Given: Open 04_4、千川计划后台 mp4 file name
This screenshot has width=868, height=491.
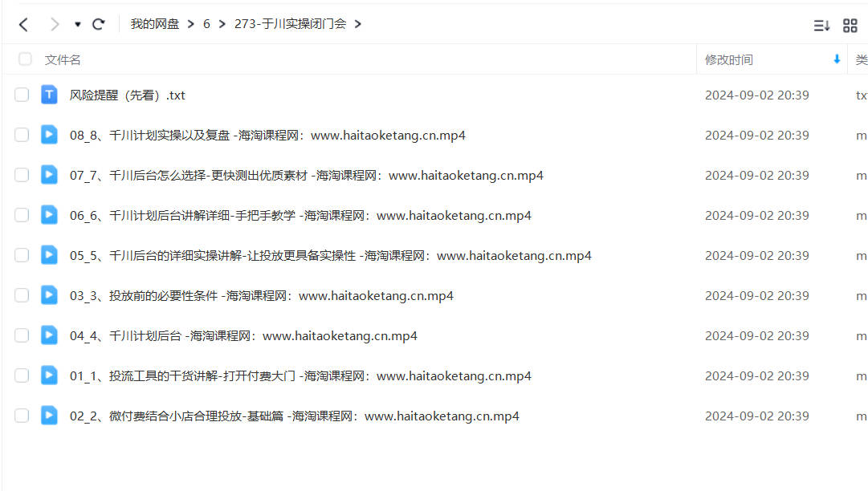Looking at the screenshot, I should (243, 335).
